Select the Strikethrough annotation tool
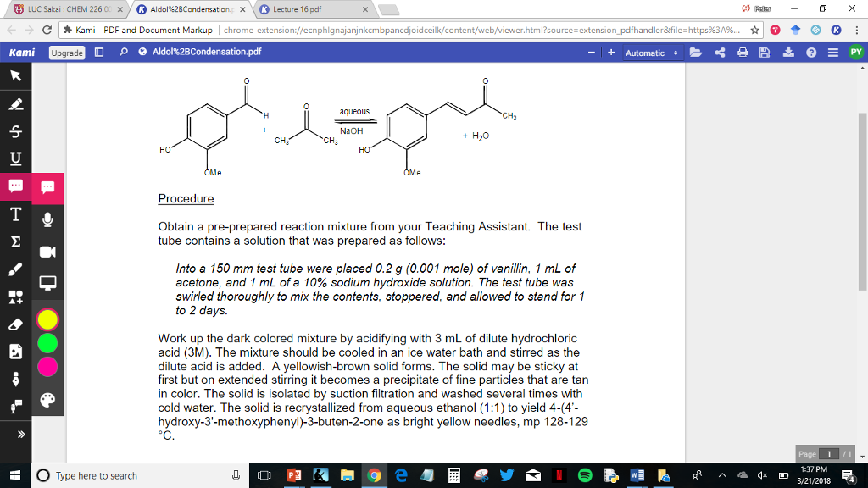This screenshot has width=868, height=488. point(14,132)
